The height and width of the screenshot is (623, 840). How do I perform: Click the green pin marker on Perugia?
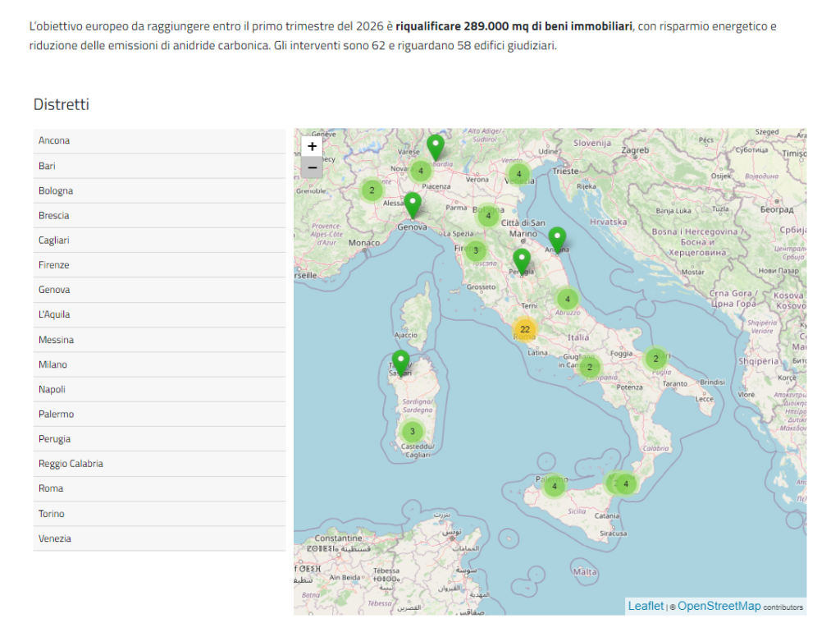pos(521,261)
